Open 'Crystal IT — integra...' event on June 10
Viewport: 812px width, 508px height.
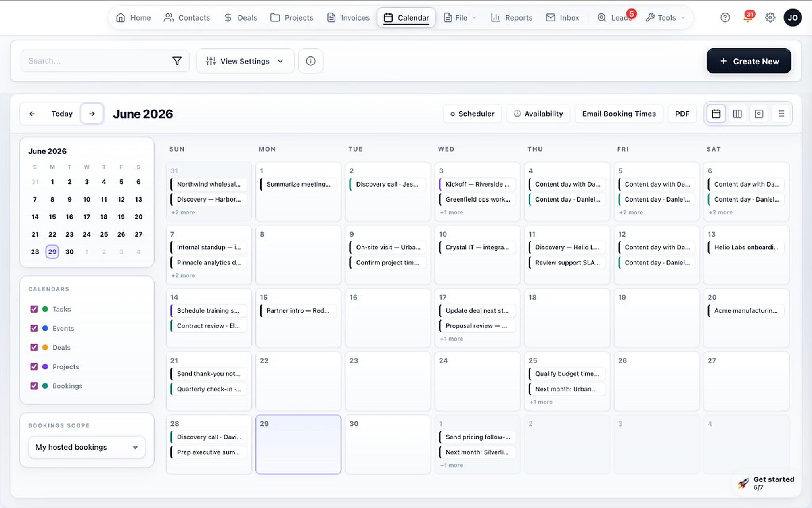[x=477, y=247]
